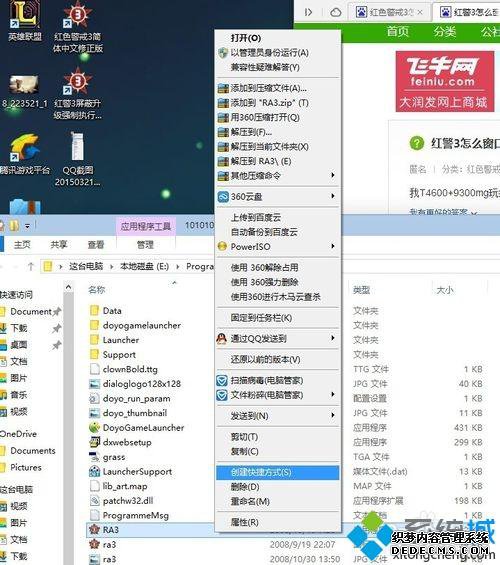Expand the 360云盘 submenu
The width and height of the screenshot is (500, 565).
pos(278,197)
